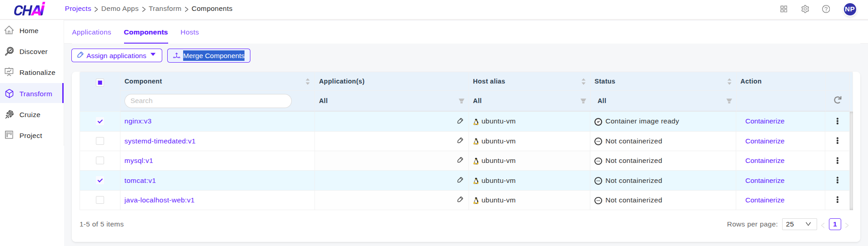Screen dimensions: 868x246
Task: Open more actions menu for nginx:v3
Action: pos(838,121)
